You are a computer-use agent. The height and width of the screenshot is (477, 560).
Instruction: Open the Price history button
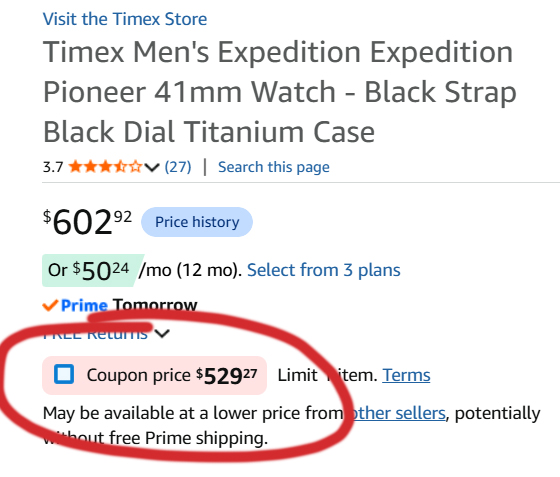pos(197,222)
